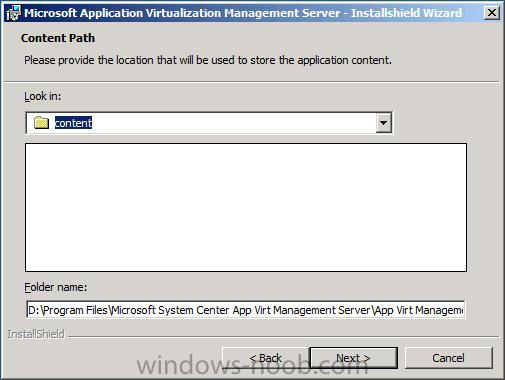Click inside the empty folder list pane
This screenshot has height=380, width=505.
point(246,207)
